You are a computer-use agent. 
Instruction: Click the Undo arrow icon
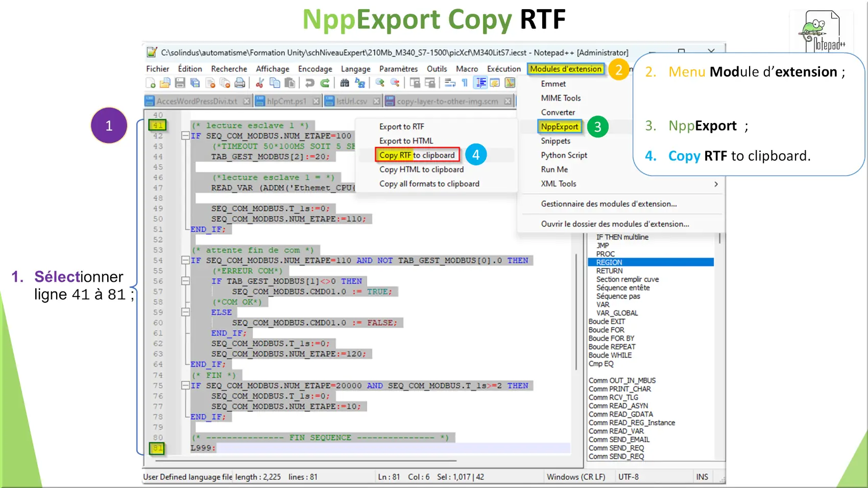(x=309, y=83)
